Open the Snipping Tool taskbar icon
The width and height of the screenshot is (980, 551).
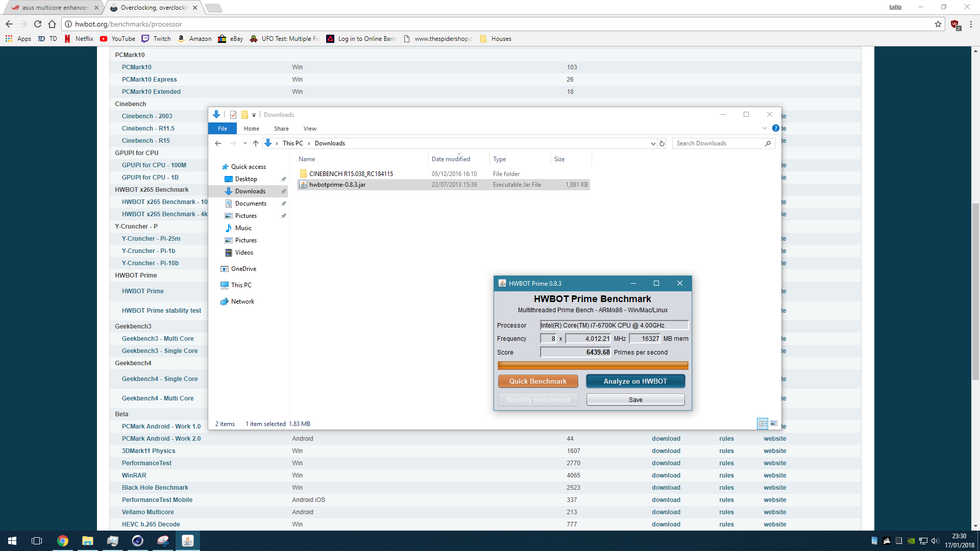(x=163, y=541)
